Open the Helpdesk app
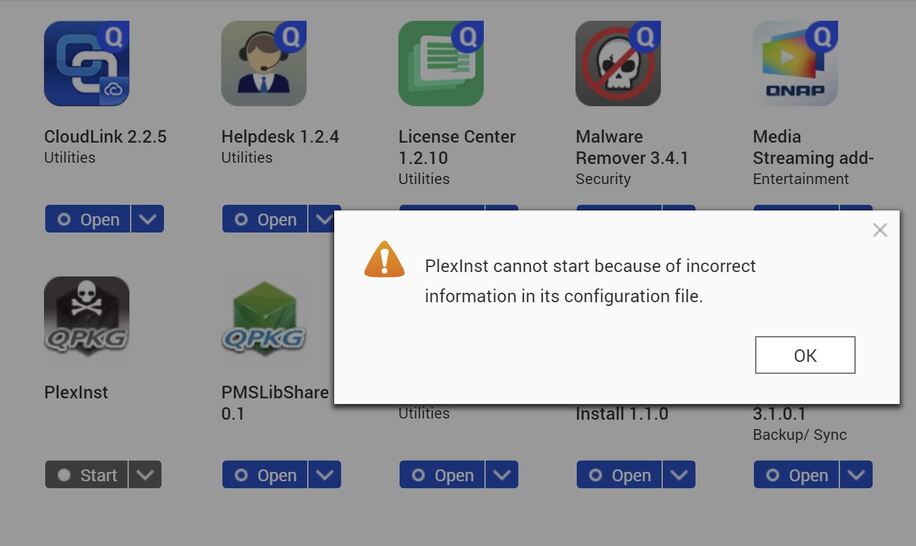916x546 pixels. pos(264,219)
